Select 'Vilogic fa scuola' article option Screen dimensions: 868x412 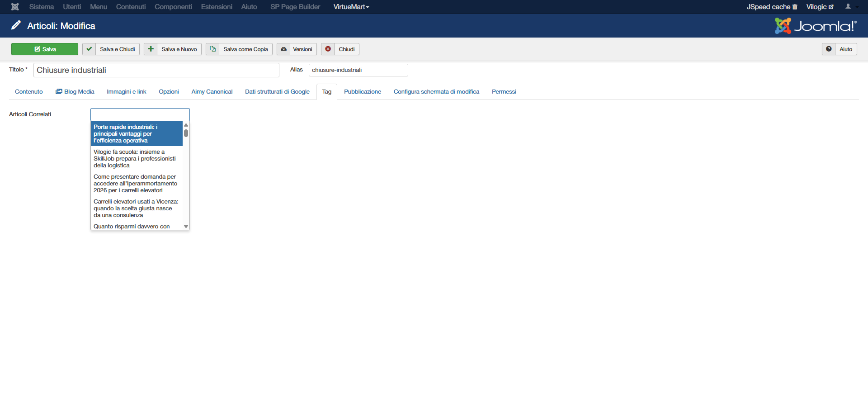tap(137, 159)
